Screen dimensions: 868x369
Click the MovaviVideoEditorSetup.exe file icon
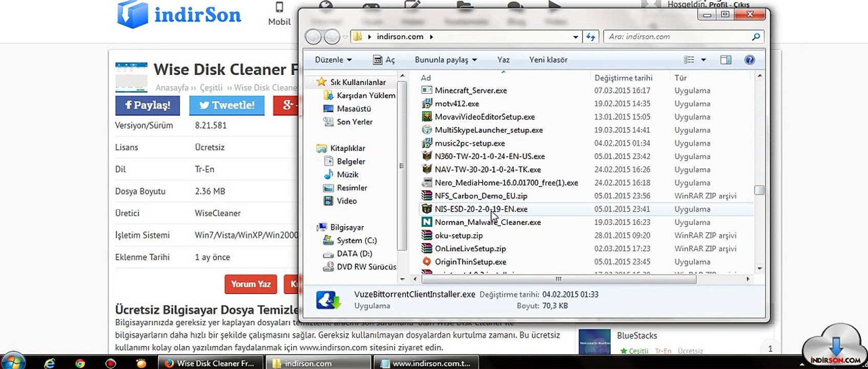[427, 117]
